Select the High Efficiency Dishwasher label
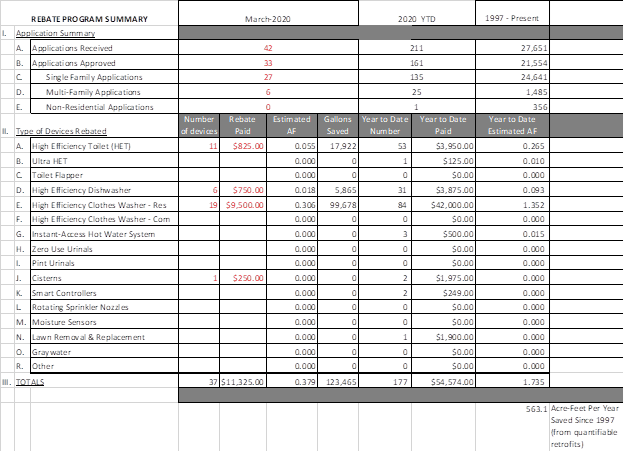The image size is (624, 452). point(85,187)
